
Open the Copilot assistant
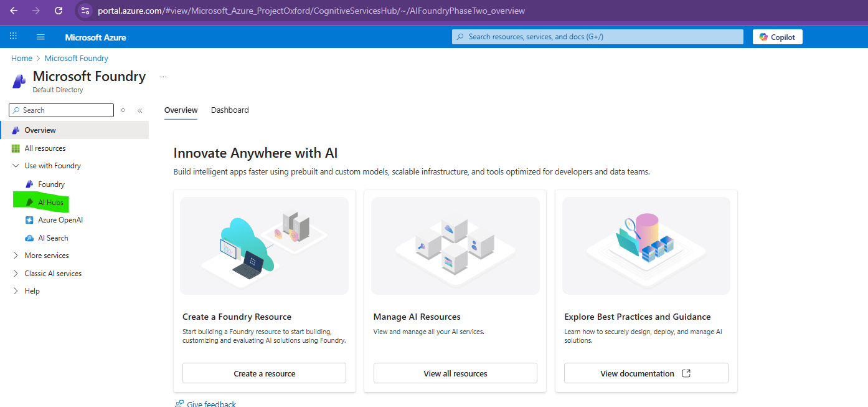(x=776, y=36)
